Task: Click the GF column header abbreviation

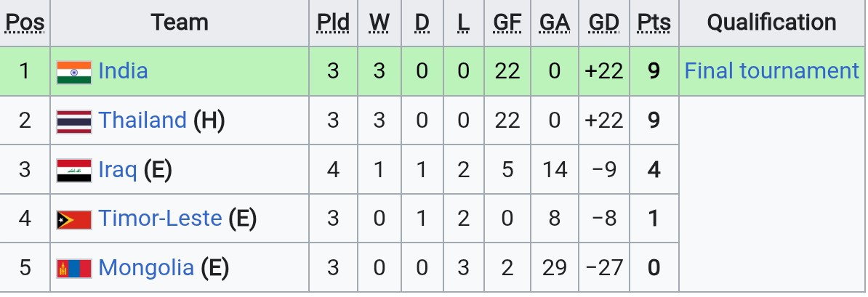Action: coord(507,23)
